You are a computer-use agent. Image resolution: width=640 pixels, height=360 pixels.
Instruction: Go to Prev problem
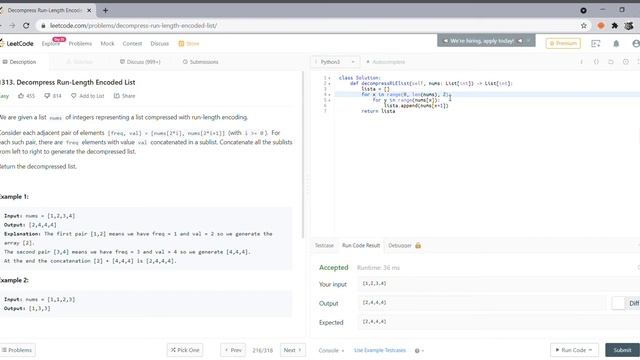point(233,350)
